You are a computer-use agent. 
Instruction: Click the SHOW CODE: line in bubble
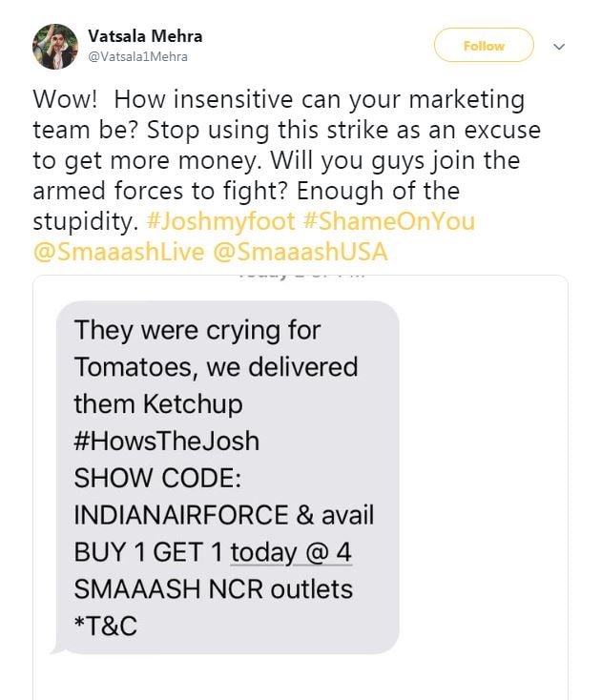157,478
